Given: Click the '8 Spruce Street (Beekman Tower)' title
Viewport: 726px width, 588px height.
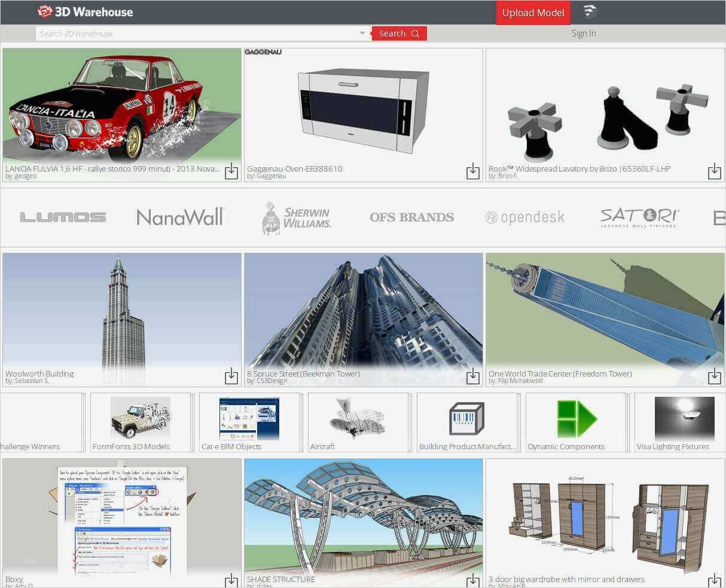Looking at the screenshot, I should 303,373.
